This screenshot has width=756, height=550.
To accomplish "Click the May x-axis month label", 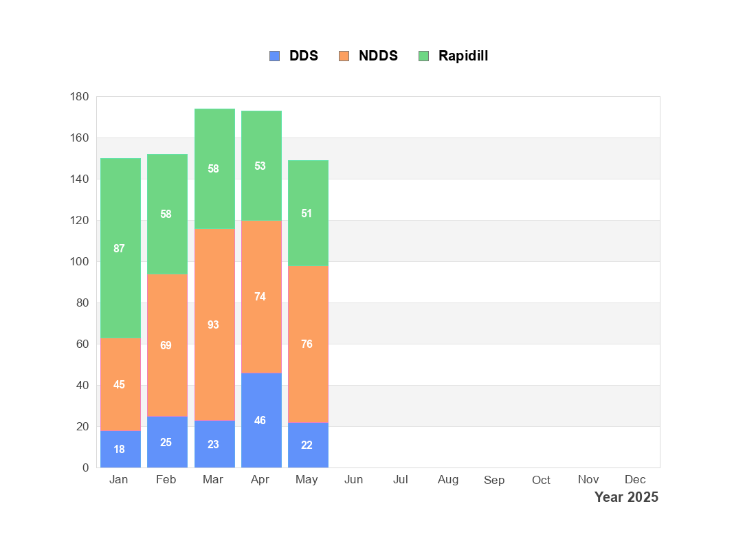I will click(307, 480).
